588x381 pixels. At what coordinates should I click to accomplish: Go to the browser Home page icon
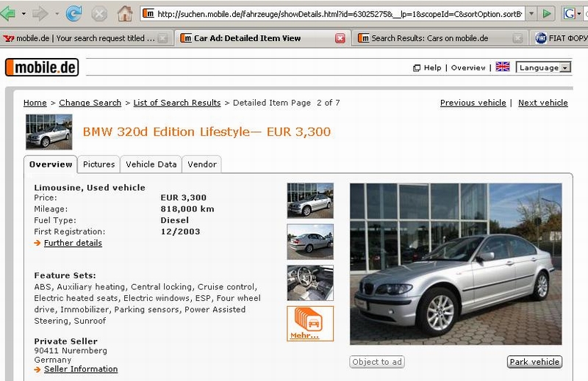pos(125,13)
